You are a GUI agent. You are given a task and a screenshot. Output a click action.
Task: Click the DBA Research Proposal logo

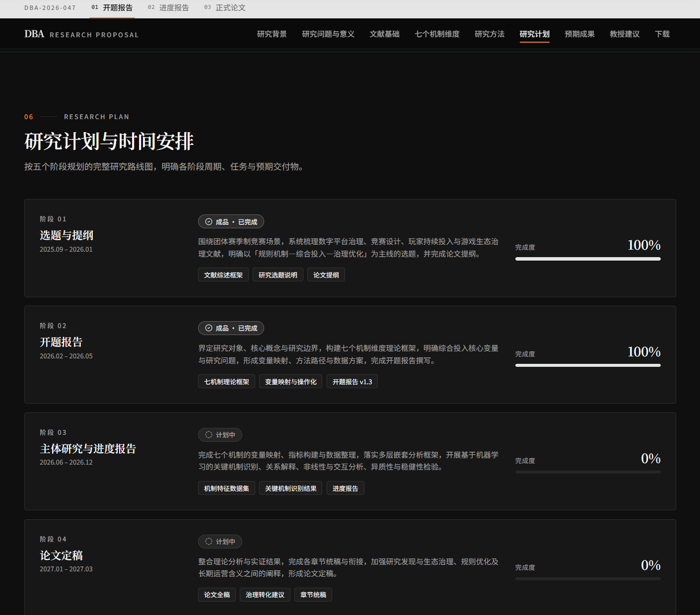[x=81, y=34]
